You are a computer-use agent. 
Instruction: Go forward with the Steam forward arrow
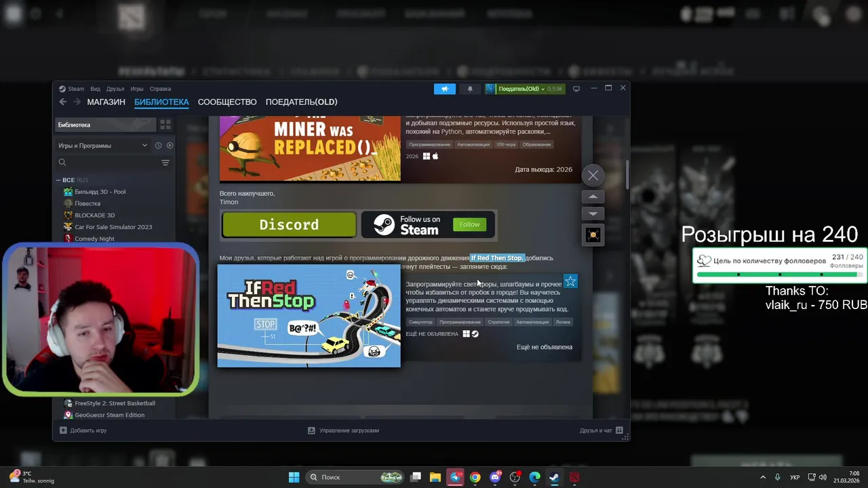coord(77,102)
